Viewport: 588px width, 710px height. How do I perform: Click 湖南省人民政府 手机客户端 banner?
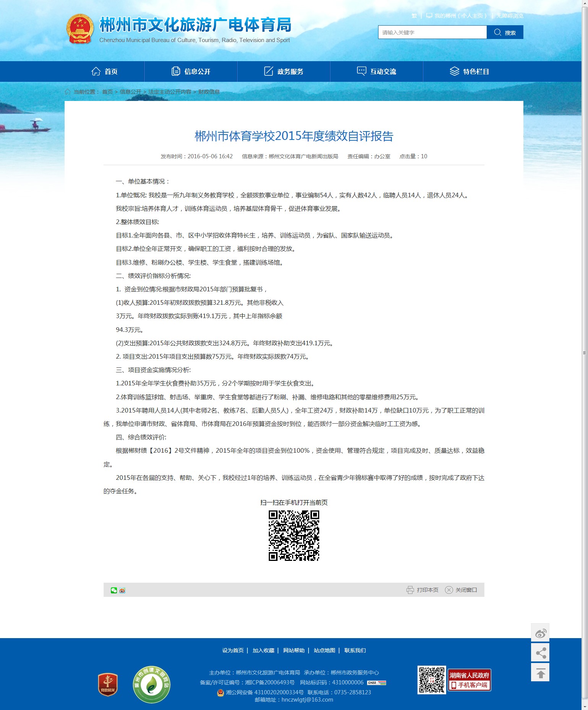469,680
